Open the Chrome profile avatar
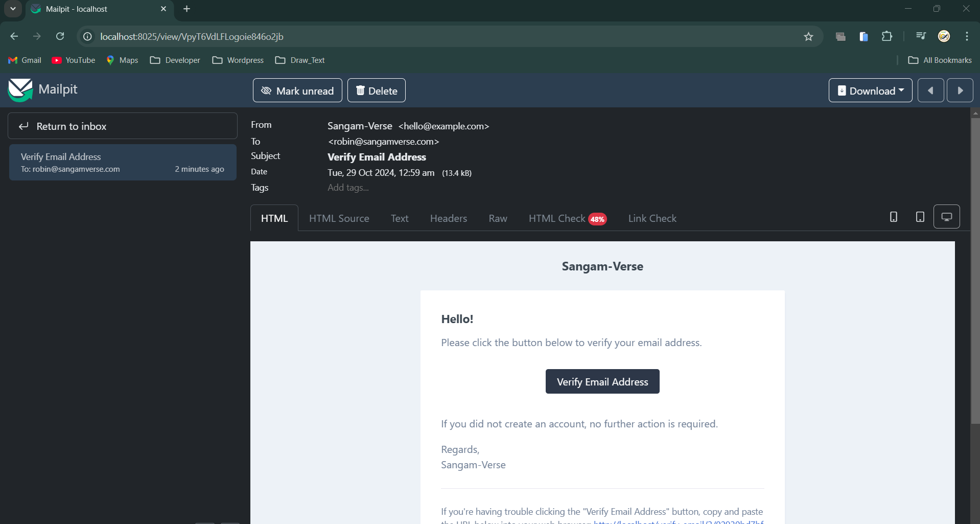 click(x=944, y=36)
